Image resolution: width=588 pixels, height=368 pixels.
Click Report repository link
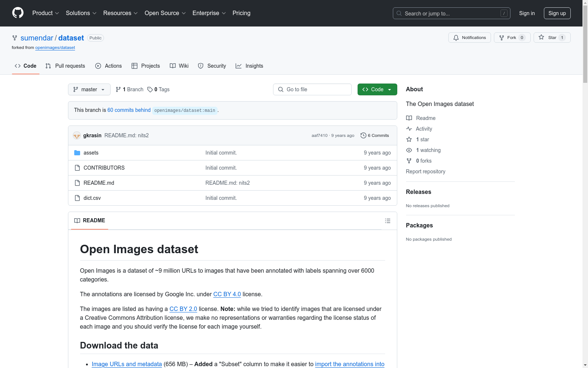(426, 171)
